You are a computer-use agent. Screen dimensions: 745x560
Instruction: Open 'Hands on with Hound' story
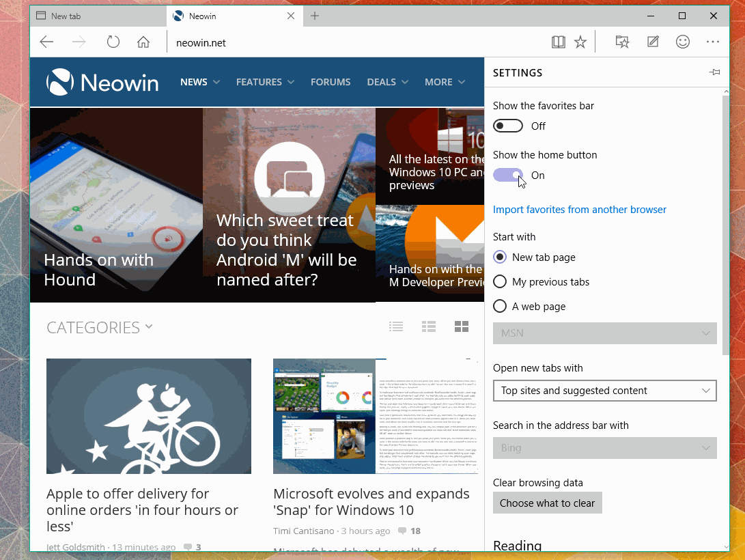click(116, 205)
